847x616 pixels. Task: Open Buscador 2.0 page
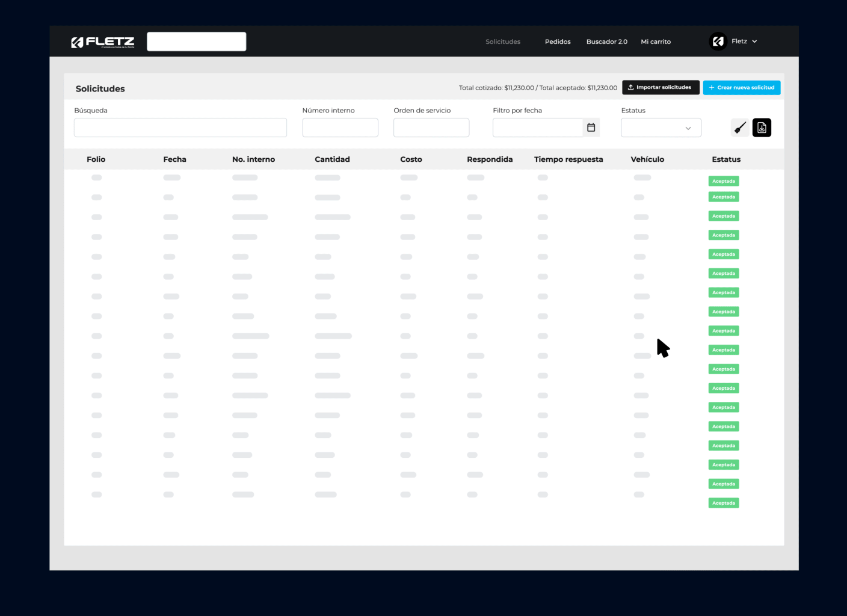tap(606, 42)
